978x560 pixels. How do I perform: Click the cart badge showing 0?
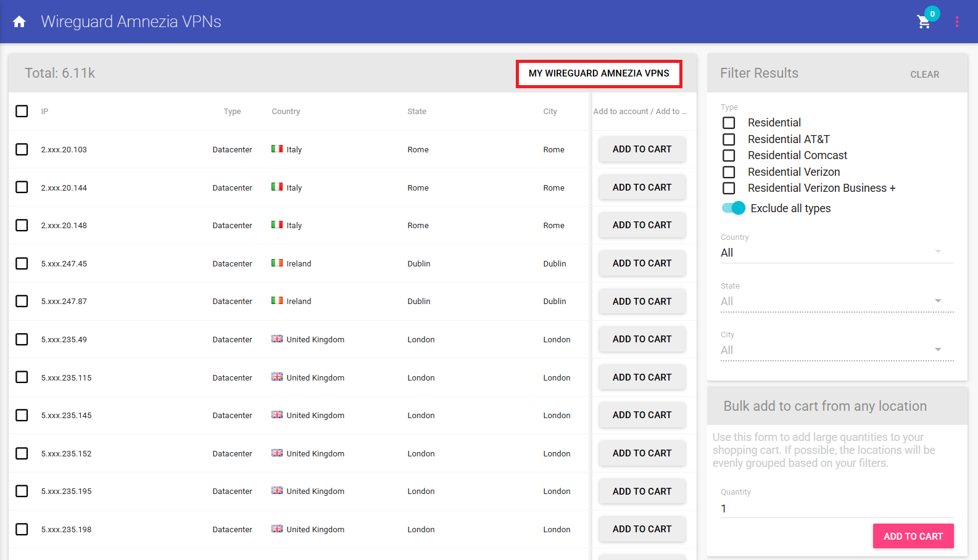tap(932, 14)
